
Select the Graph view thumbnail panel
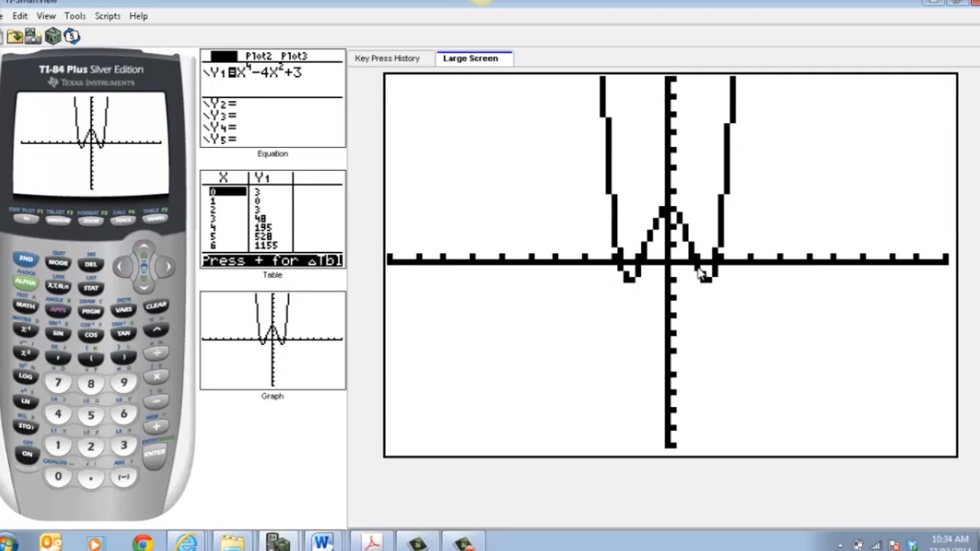point(273,340)
